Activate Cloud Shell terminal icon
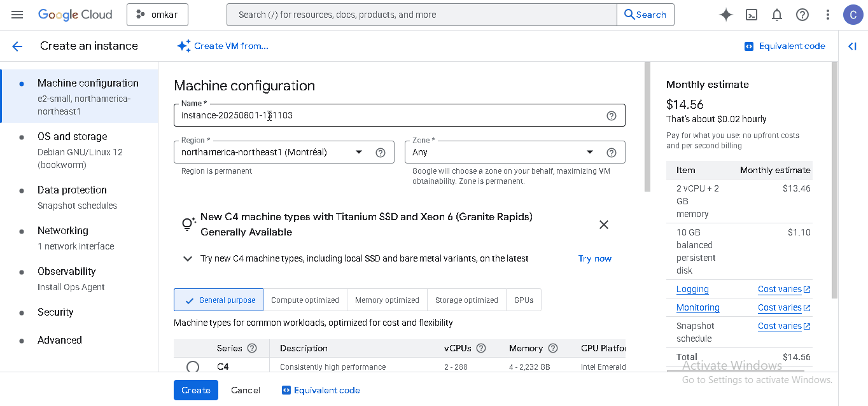This screenshot has height=406, width=868. click(752, 15)
